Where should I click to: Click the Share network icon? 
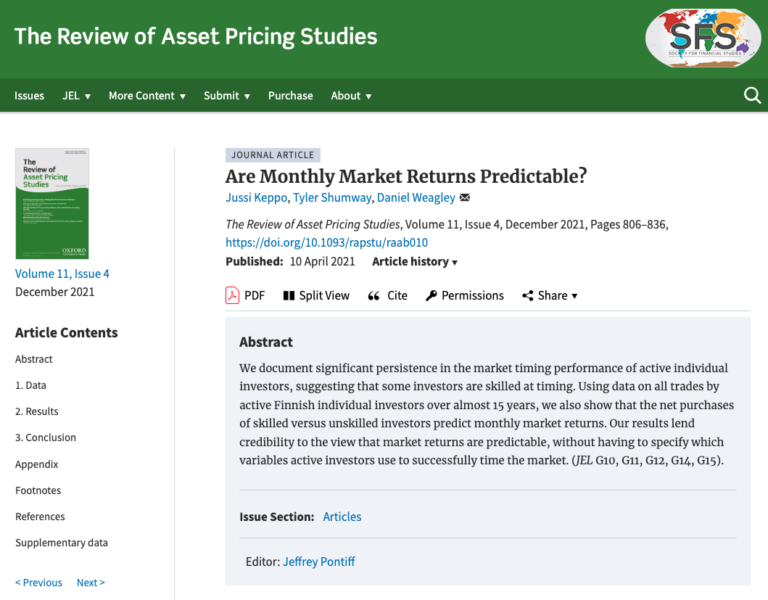point(528,295)
